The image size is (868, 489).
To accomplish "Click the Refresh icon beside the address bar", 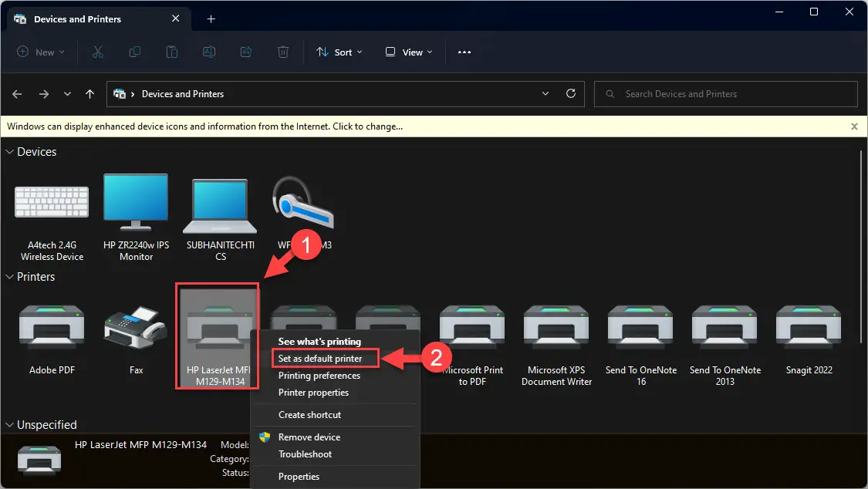I will 571,93.
